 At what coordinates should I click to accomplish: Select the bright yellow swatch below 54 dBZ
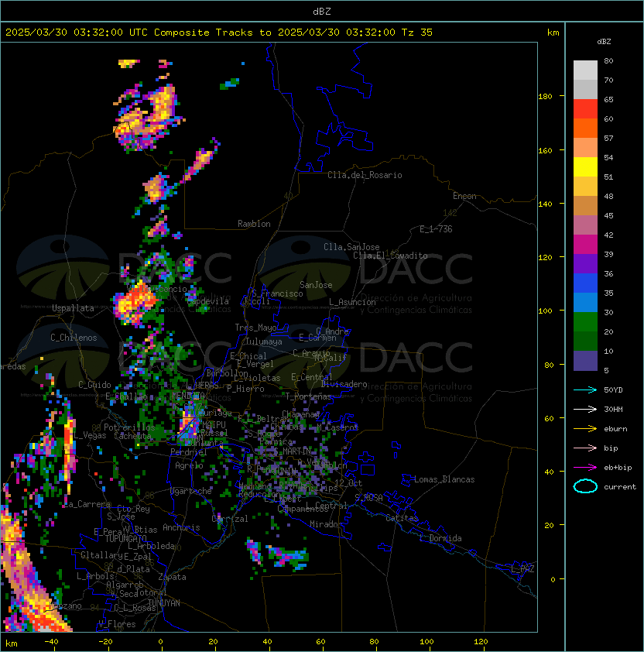point(585,167)
